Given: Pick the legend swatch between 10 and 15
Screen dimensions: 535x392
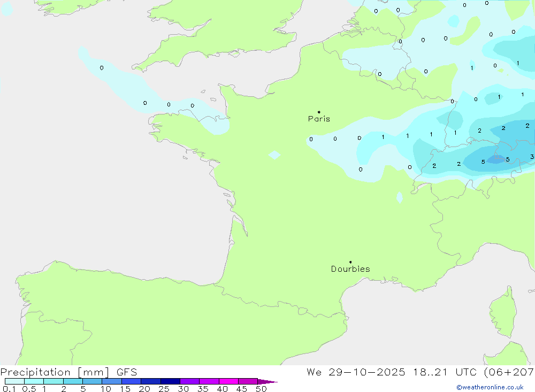Looking at the screenshot, I should 112,381.
